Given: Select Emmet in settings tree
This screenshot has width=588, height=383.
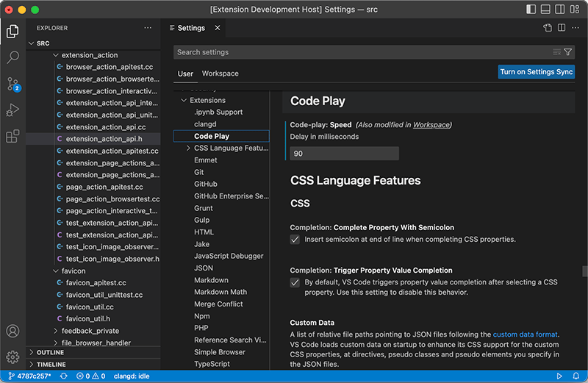Looking at the screenshot, I should (x=206, y=160).
